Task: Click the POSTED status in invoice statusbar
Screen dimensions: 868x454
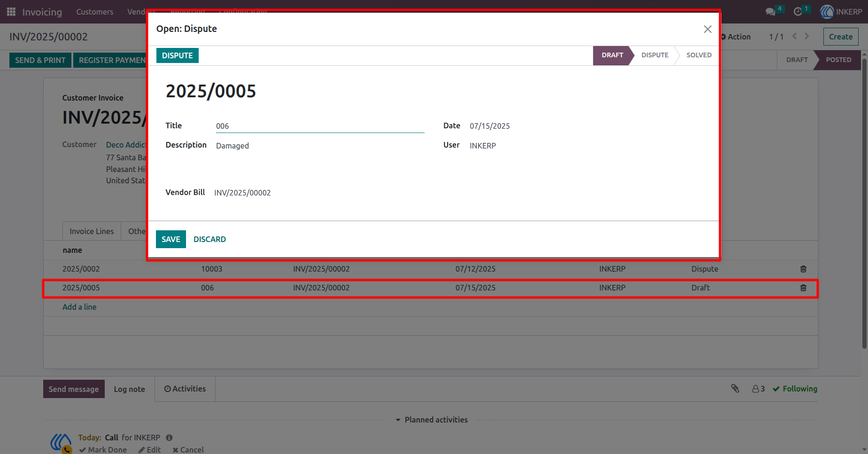Action: point(838,60)
